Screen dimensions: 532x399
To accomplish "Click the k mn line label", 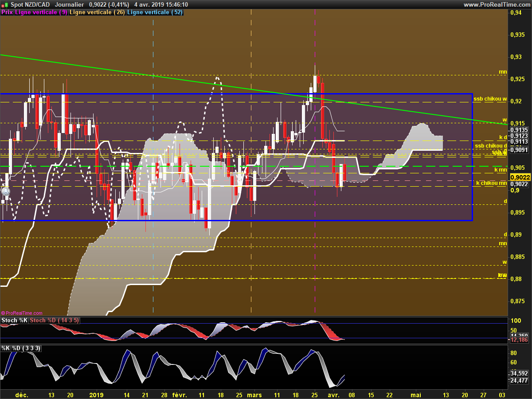I will coord(501,170).
